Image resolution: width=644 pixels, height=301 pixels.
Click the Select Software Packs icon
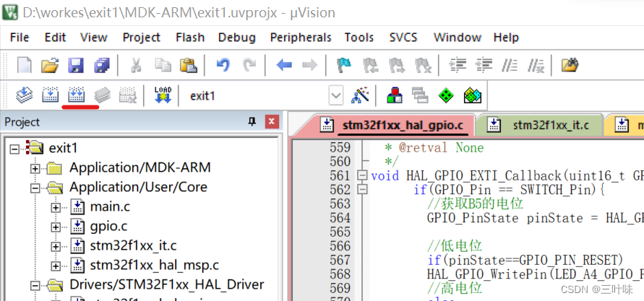472,95
